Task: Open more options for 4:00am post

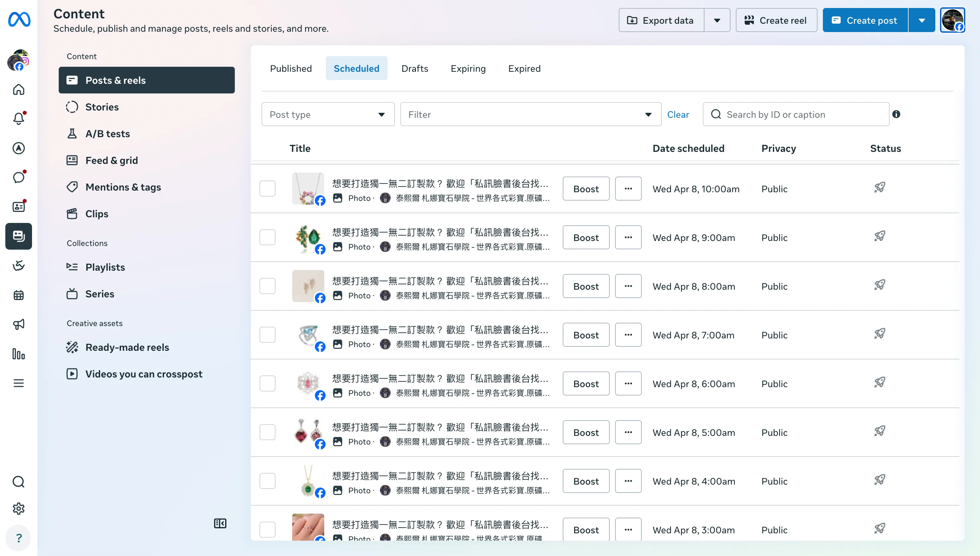Action: 628,481
